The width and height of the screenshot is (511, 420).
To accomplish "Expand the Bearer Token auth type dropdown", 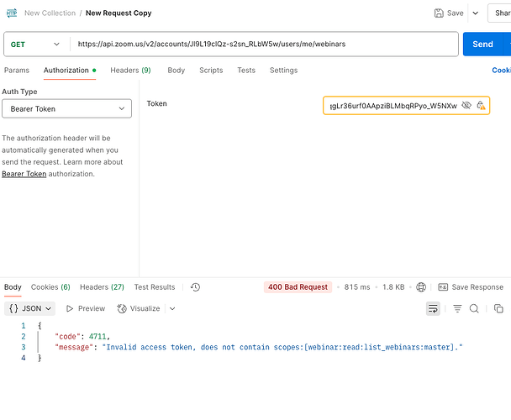I will click(x=66, y=108).
